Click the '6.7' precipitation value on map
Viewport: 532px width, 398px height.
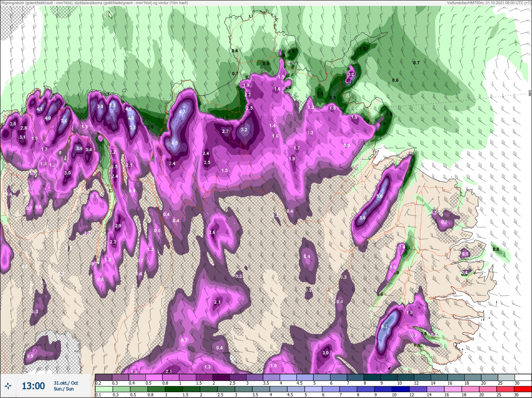[x=384, y=326]
